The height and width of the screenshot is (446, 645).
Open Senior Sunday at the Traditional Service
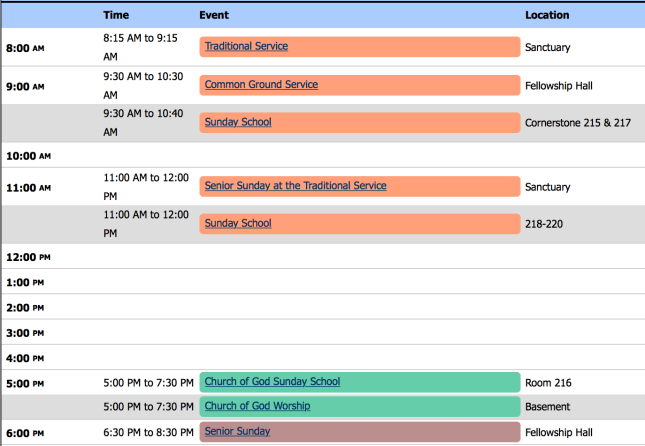click(x=295, y=186)
